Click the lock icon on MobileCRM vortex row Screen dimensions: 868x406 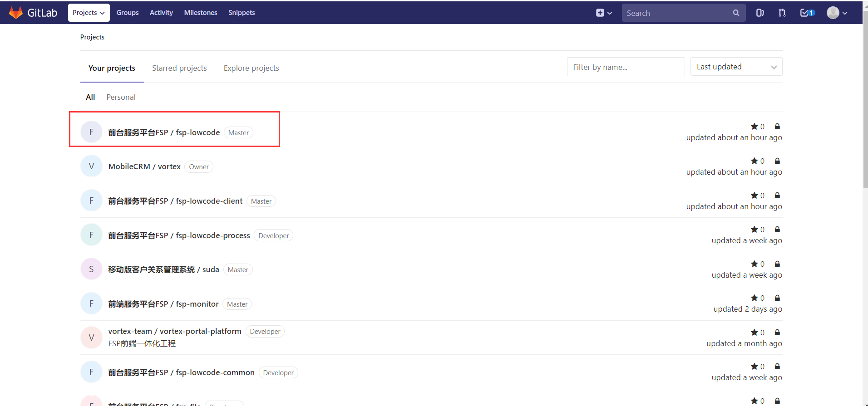click(x=777, y=161)
